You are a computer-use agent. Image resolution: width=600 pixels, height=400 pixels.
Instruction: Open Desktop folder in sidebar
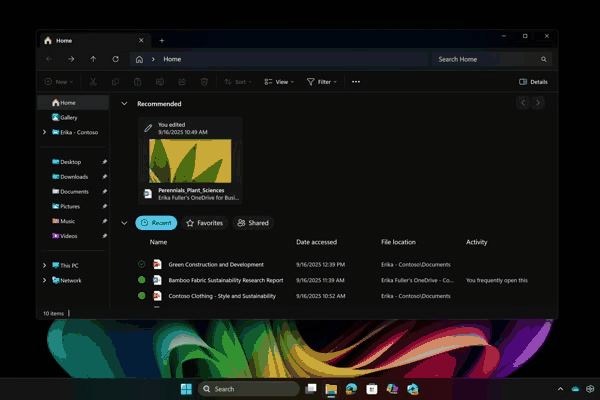pos(73,162)
